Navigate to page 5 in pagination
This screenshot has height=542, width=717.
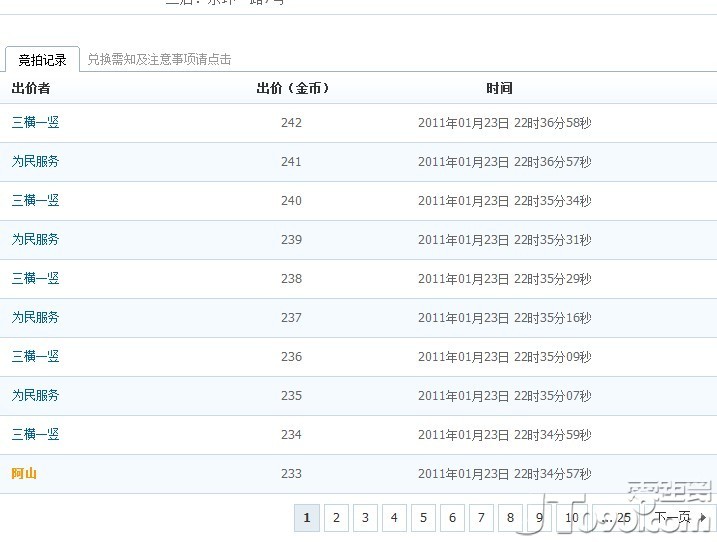(x=424, y=518)
